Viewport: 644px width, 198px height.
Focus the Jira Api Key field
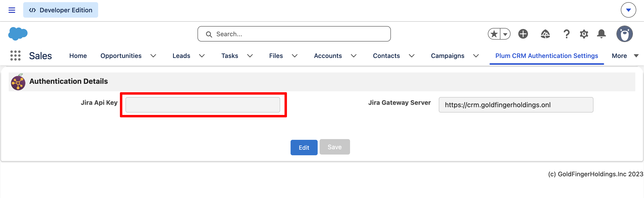(203, 105)
